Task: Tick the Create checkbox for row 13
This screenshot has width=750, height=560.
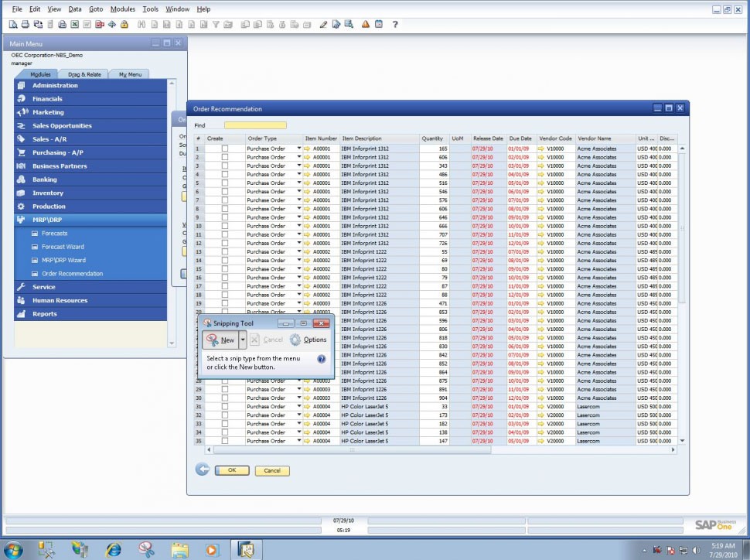Action: coord(225,252)
